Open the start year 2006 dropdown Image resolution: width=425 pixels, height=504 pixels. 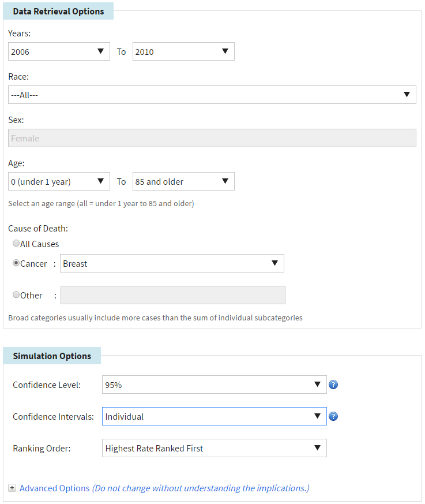point(59,51)
